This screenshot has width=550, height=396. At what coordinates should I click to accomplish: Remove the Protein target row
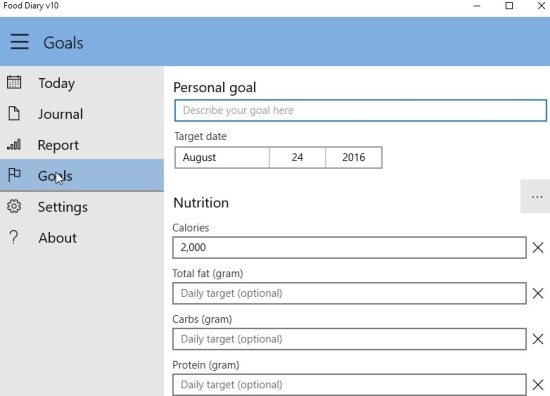[538, 385]
